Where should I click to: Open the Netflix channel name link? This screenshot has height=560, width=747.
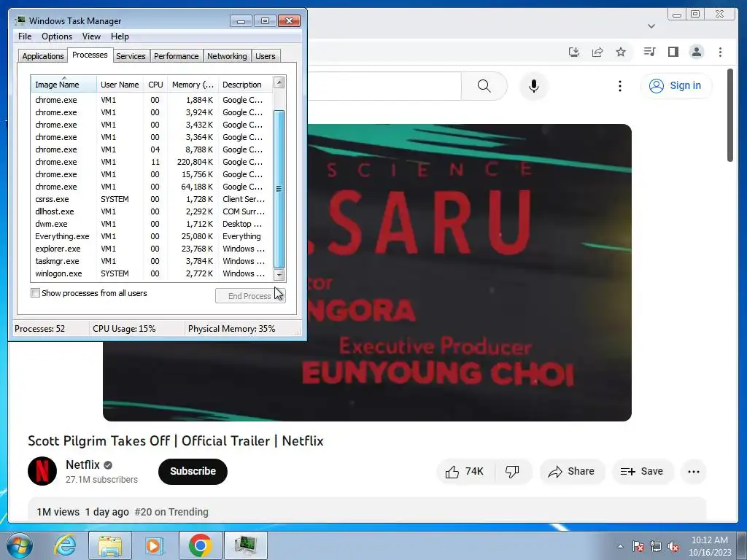(83, 464)
